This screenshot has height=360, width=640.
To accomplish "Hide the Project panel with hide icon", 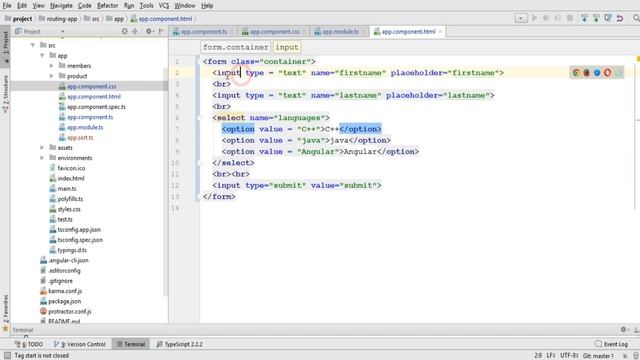I will point(161,31).
